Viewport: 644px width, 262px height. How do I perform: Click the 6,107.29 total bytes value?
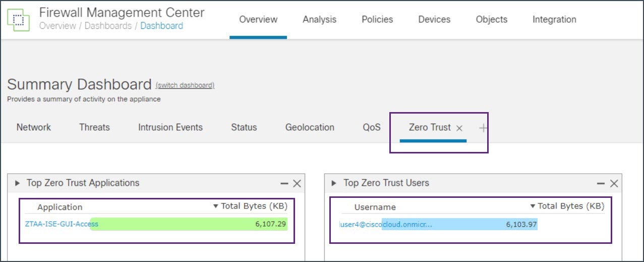(271, 224)
